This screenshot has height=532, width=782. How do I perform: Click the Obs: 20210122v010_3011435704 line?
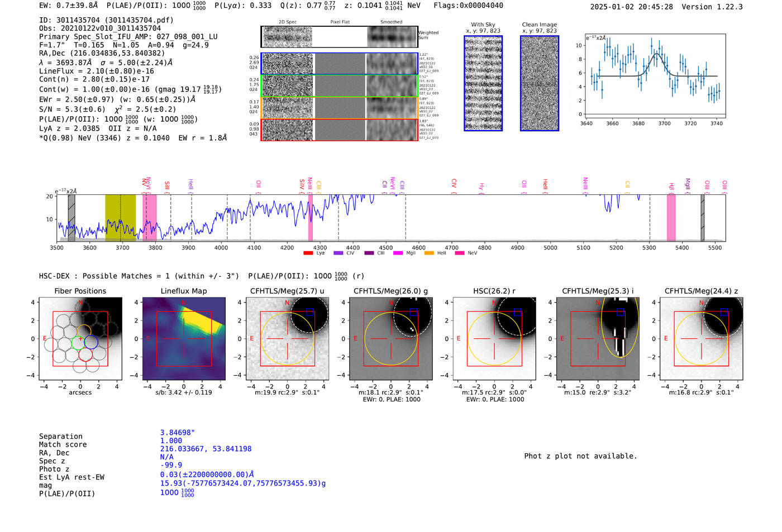point(100,28)
